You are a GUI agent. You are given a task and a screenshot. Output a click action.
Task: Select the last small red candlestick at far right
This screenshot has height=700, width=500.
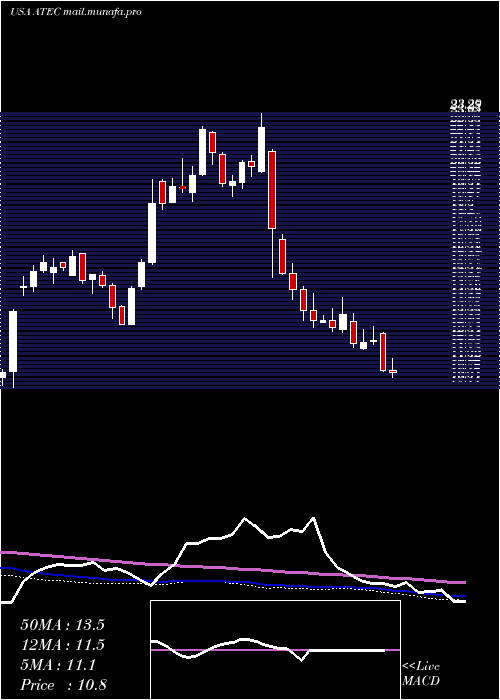pyautogui.click(x=393, y=371)
